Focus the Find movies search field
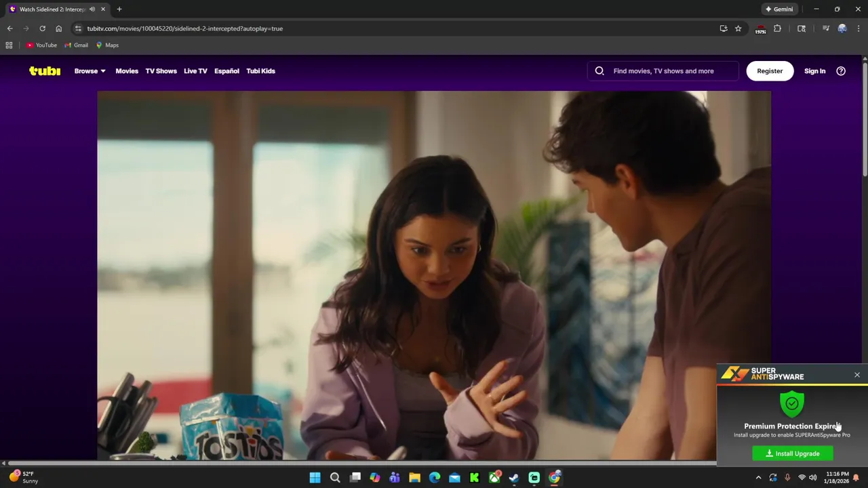This screenshot has height=488, width=868. (663, 70)
